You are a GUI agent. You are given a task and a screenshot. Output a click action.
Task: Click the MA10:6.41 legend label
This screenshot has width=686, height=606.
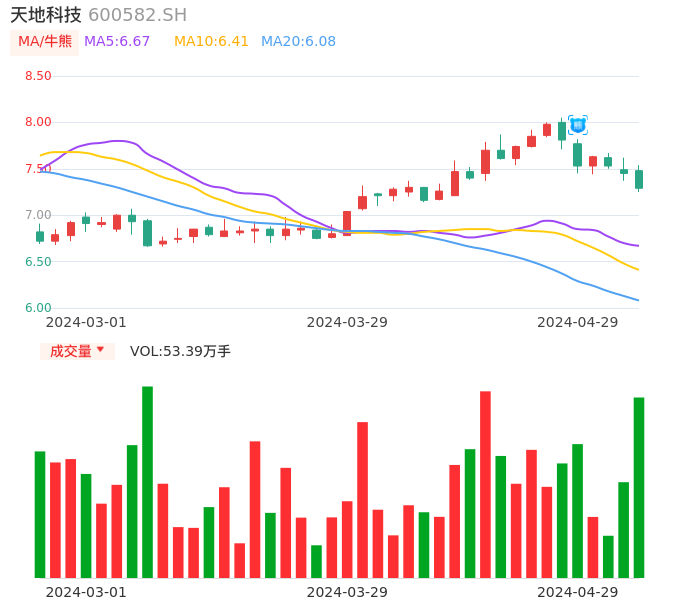[x=211, y=42]
